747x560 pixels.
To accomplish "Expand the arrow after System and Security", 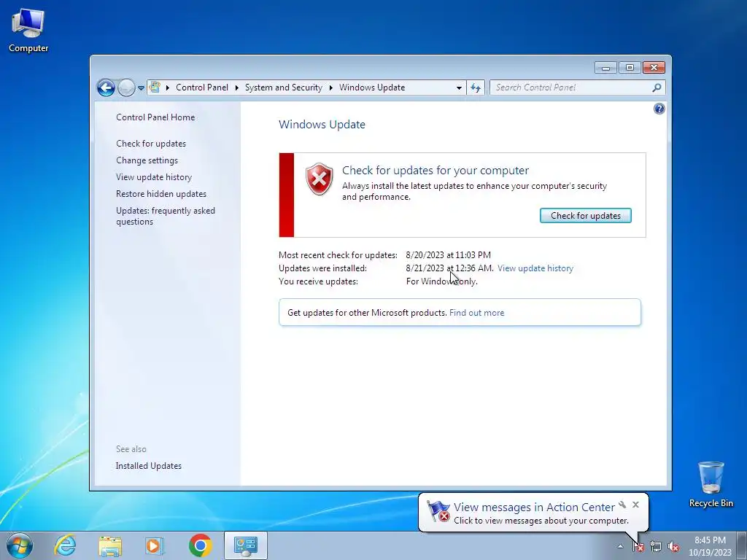I will 330,87.
